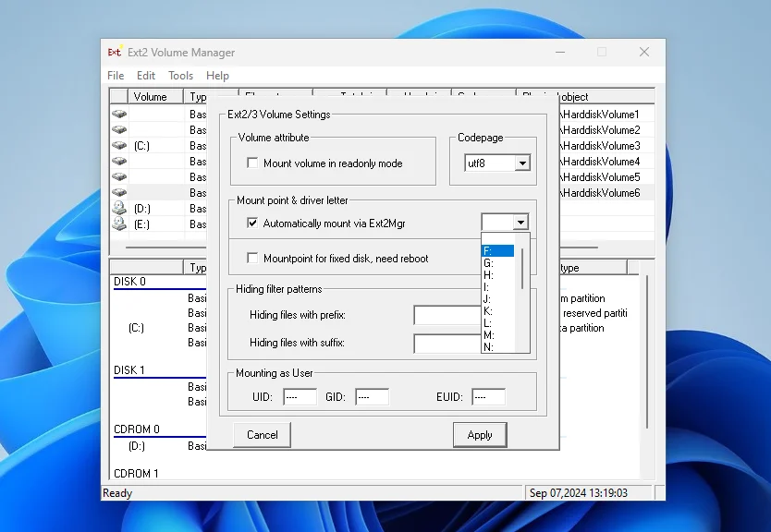The image size is (771, 532).
Task: Click the UID input field
Action: click(300, 397)
